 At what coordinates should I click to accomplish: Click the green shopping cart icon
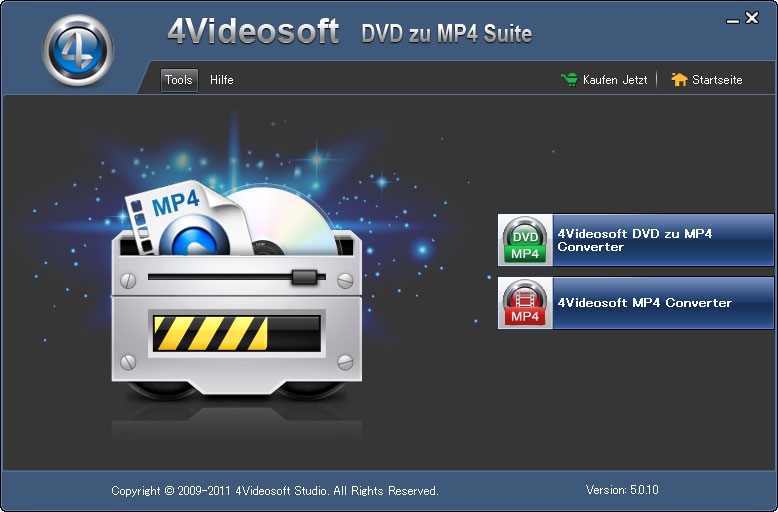569,80
